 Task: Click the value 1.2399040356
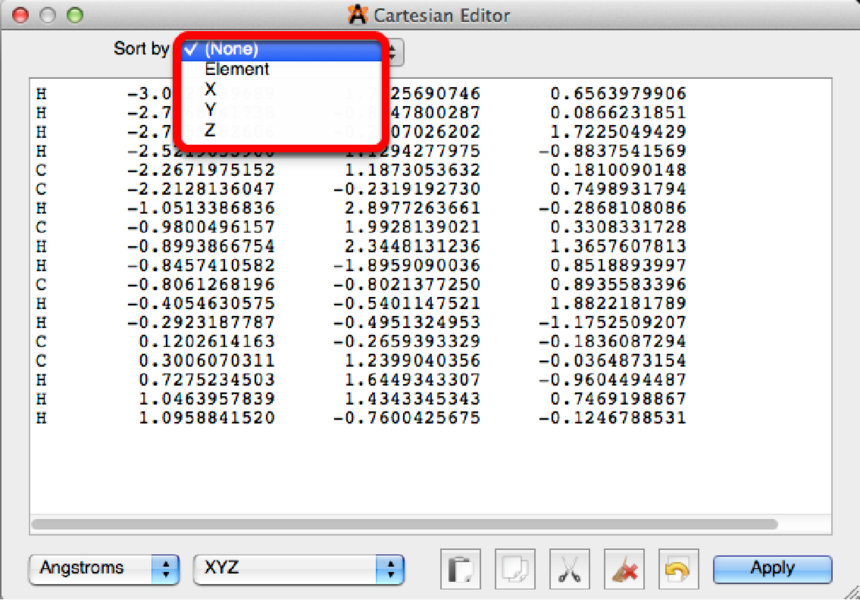coord(412,361)
